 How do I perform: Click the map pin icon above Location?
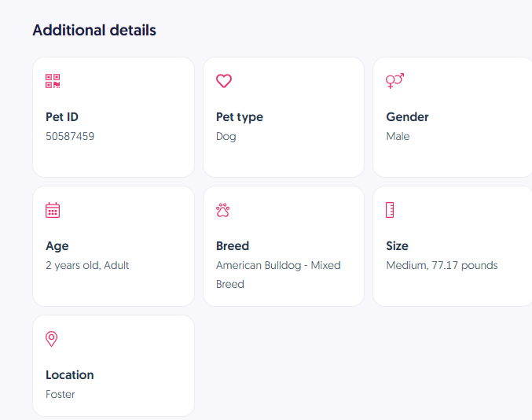52,339
